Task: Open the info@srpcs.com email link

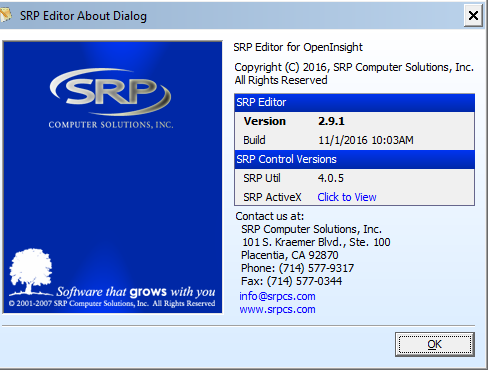Action: (x=277, y=296)
